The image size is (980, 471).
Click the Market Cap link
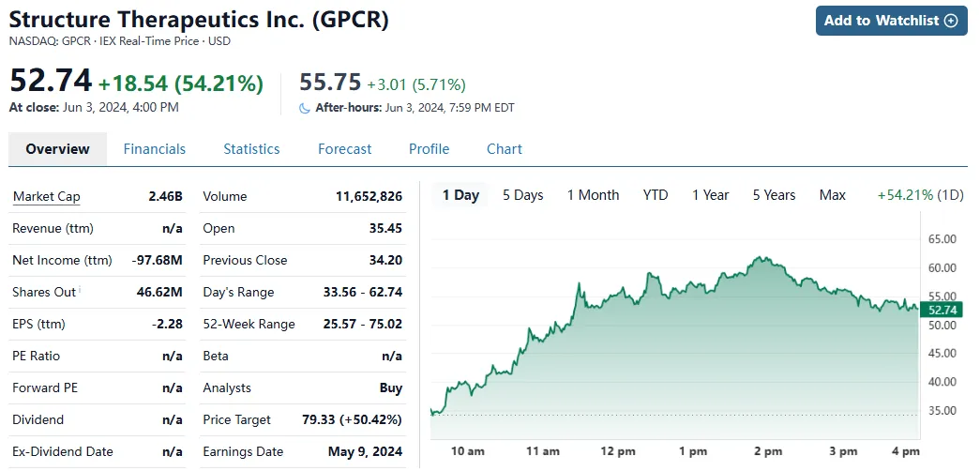coord(47,197)
